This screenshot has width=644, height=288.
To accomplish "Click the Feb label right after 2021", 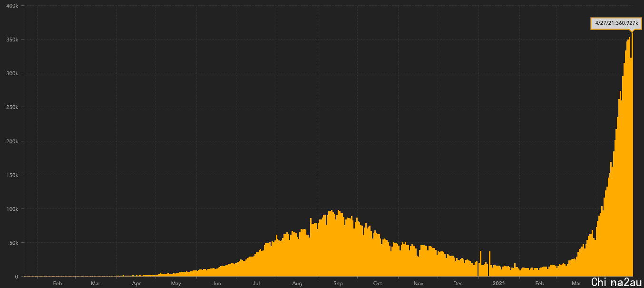I will tap(540, 284).
